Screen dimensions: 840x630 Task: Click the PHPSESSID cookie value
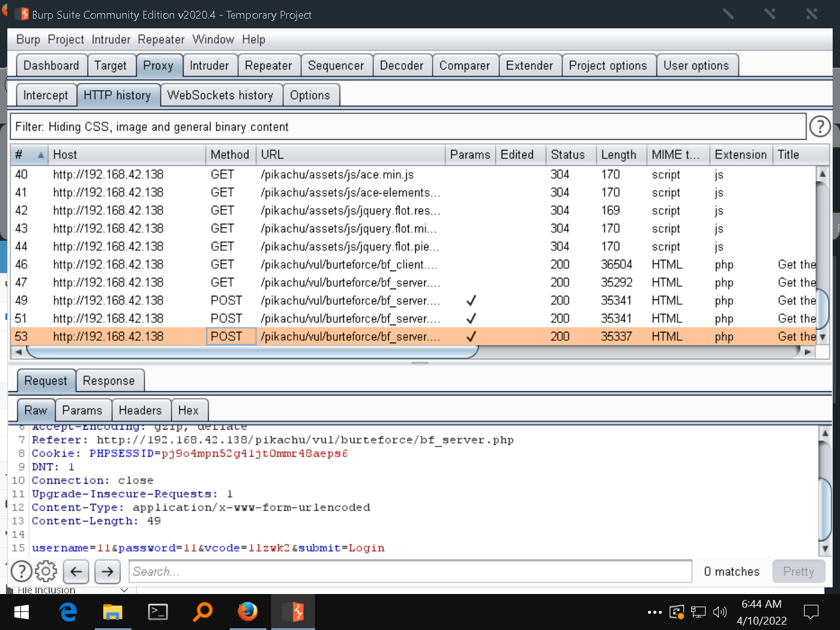click(x=254, y=454)
